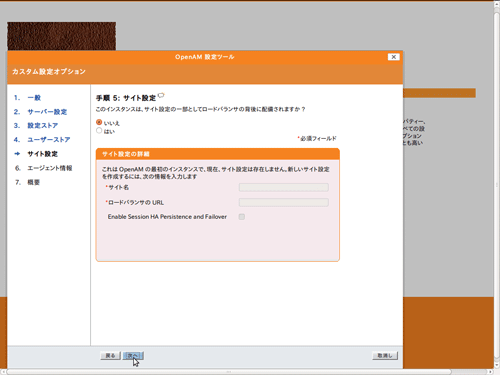Go to step 3 設定ストア

(x=43, y=126)
